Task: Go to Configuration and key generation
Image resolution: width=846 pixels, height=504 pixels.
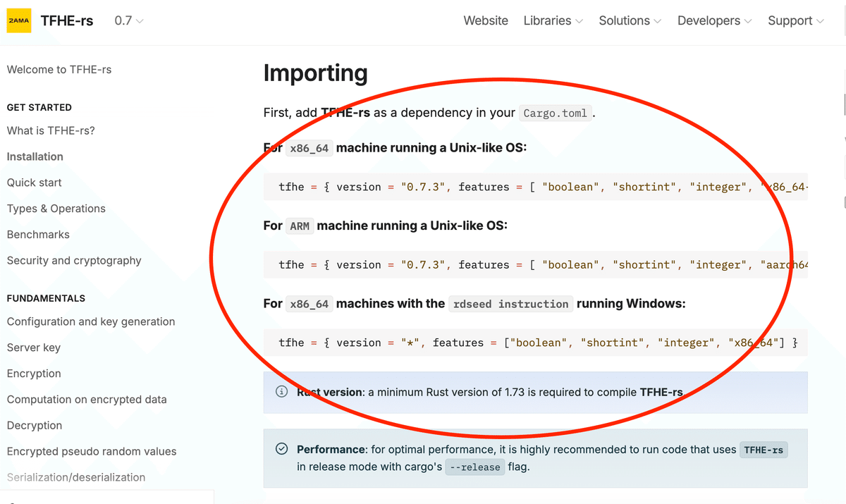Action: click(x=91, y=322)
